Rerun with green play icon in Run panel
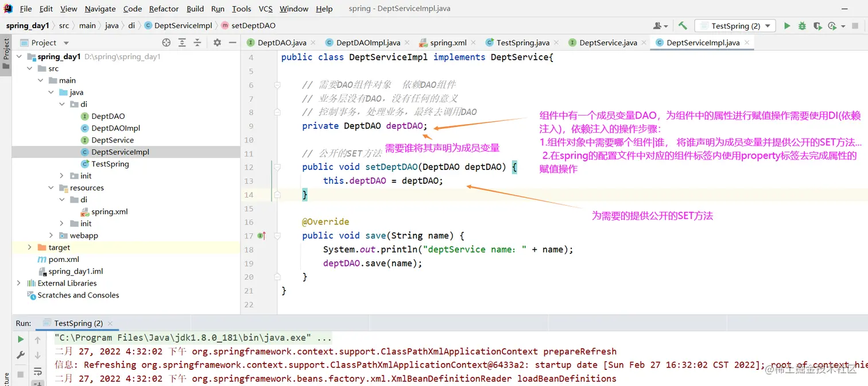 point(21,339)
